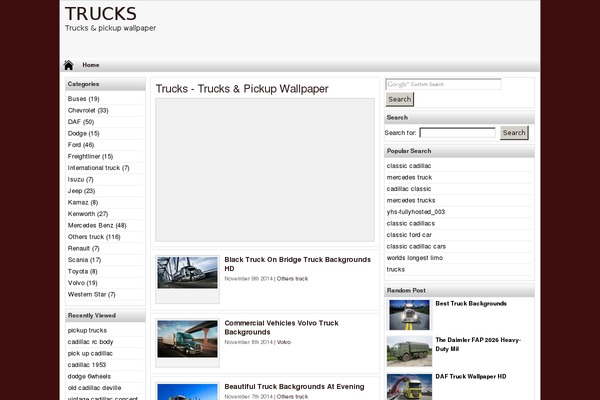Open 'Beautiful Truck Backgrounds At Evening' title
600x400 pixels.
(x=294, y=387)
